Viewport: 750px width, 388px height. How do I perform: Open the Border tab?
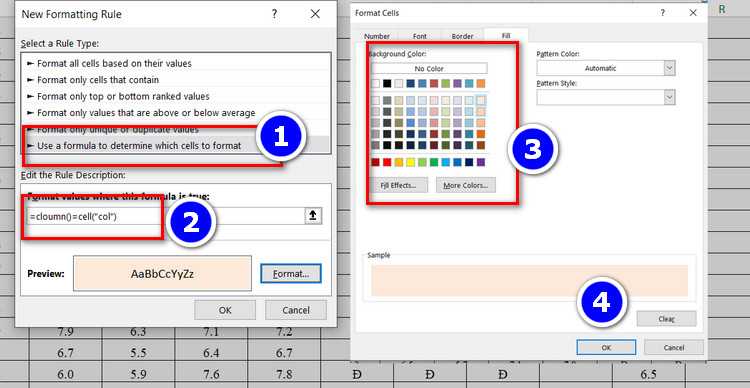[462, 36]
